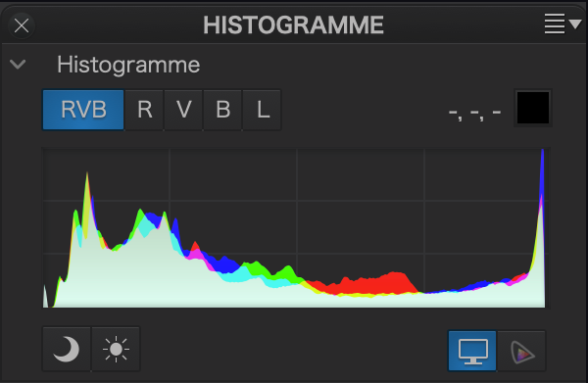Open the palette options menu icon
The height and width of the screenshot is (383, 588).
tap(563, 24)
